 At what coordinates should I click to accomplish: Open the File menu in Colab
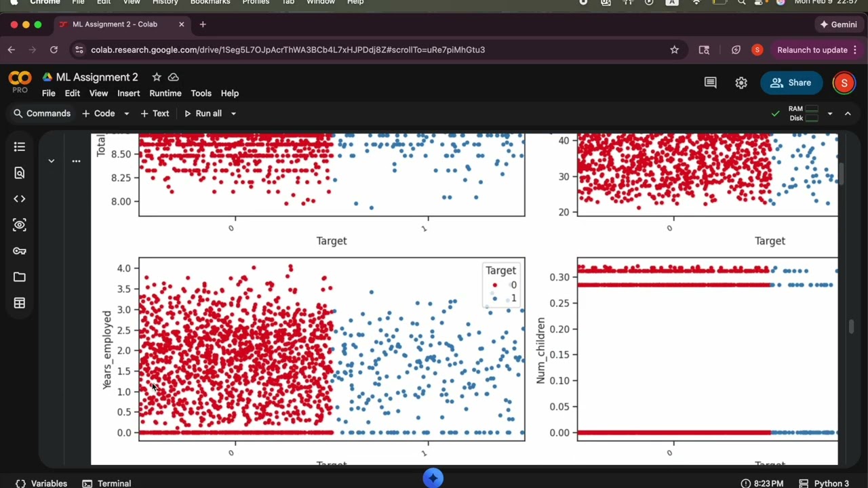(49, 94)
